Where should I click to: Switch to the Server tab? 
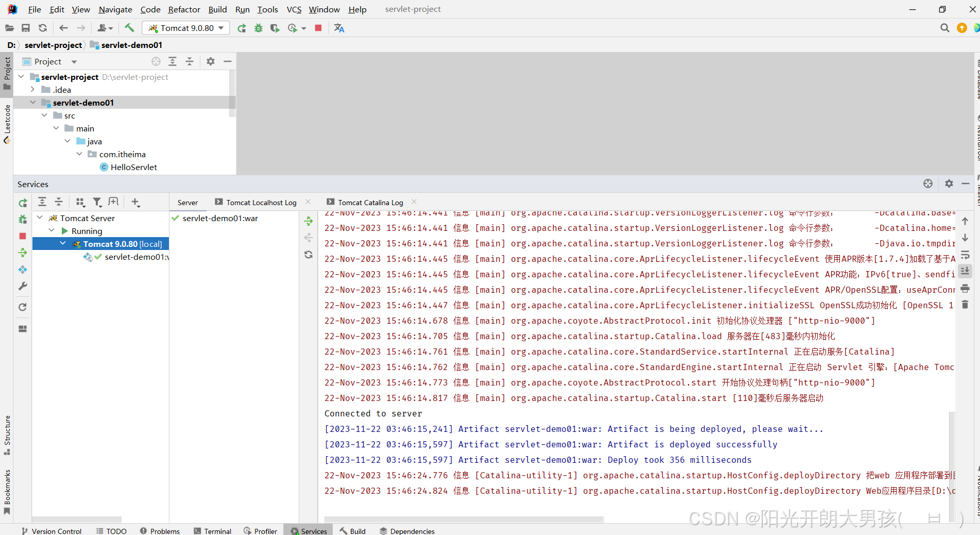pos(187,203)
